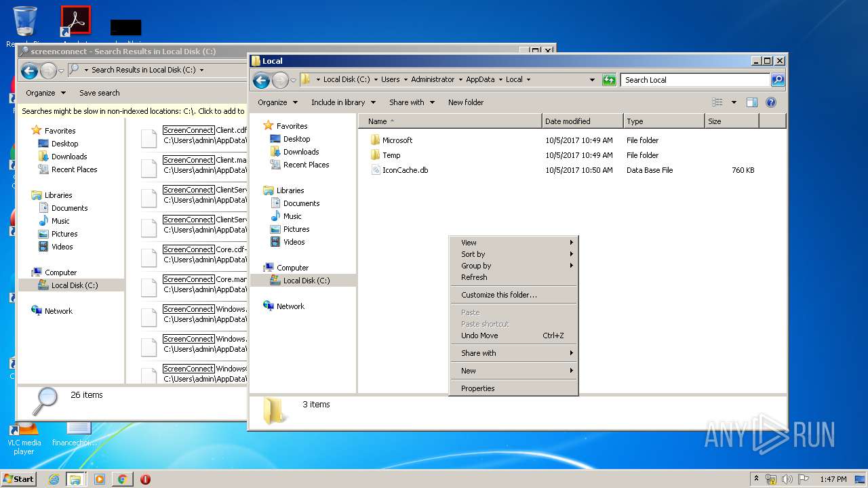868x488 pixels.
Task: Select the ScreenConnect Core.cdf result
Action: [x=193, y=254]
